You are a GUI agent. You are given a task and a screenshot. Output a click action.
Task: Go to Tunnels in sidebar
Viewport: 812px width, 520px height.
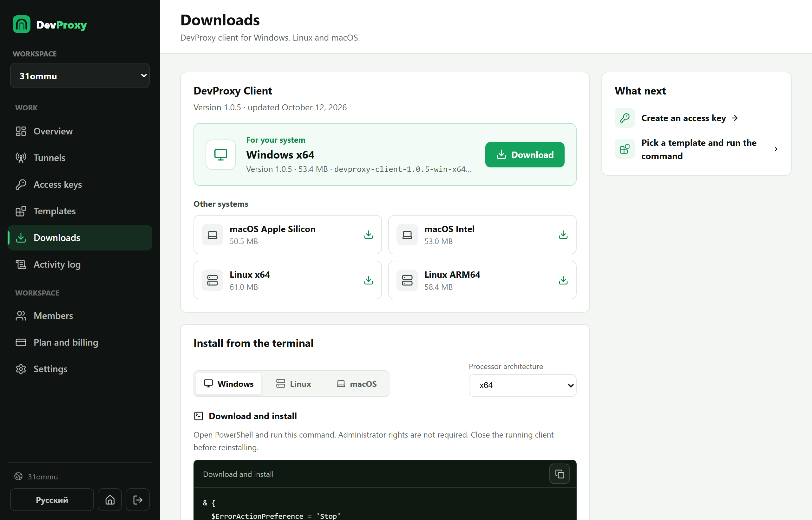tap(80, 158)
